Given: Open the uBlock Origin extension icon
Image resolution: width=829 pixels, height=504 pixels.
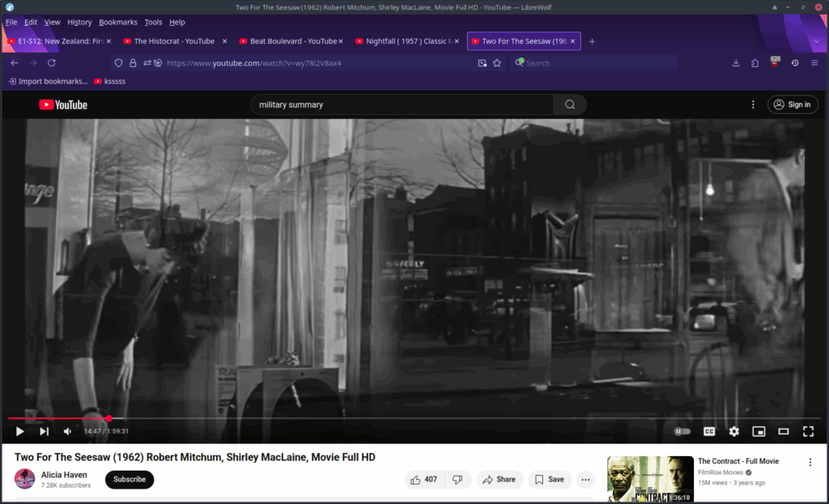Looking at the screenshot, I should (775, 62).
